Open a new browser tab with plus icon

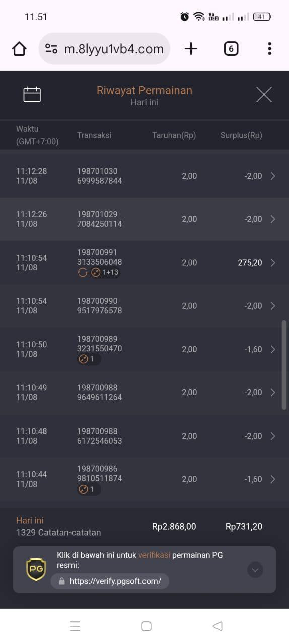(x=191, y=49)
